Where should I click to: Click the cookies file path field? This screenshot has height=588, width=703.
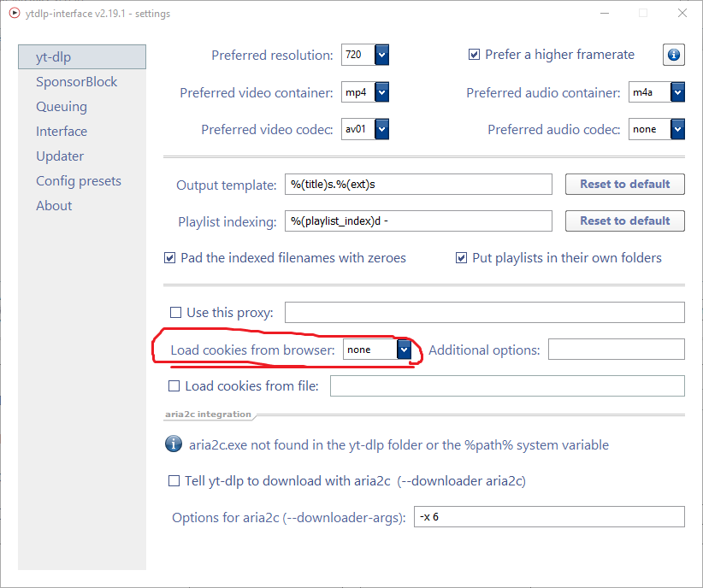[x=507, y=386]
